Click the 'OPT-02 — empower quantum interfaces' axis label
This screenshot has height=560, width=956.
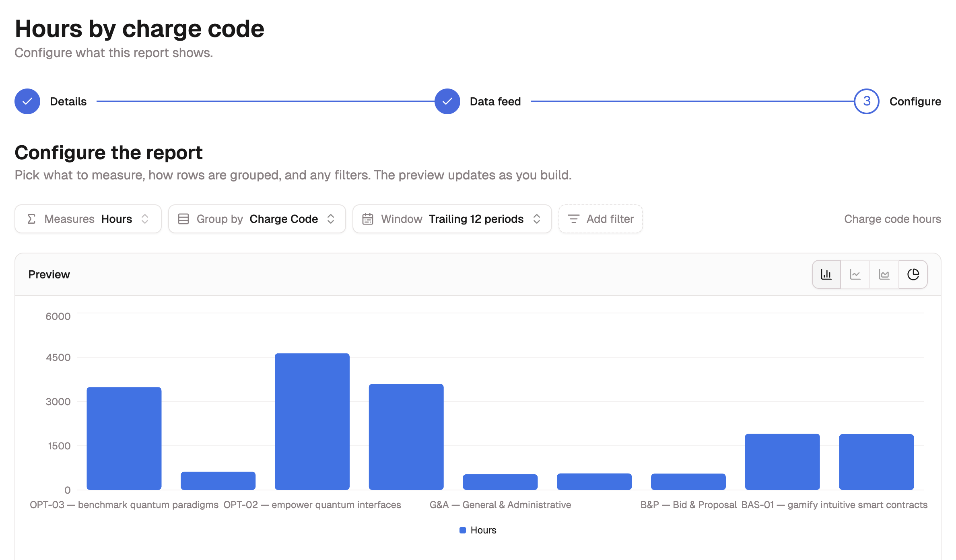[x=312, y=505]
